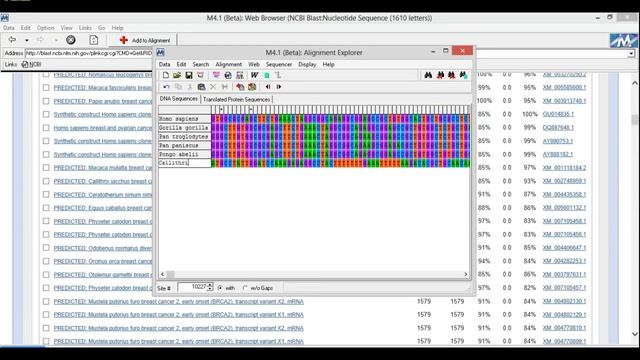Screen dimensions: 640x360
Task: Stop page loading in Web Browser
Action: click(x=71, y=40)
